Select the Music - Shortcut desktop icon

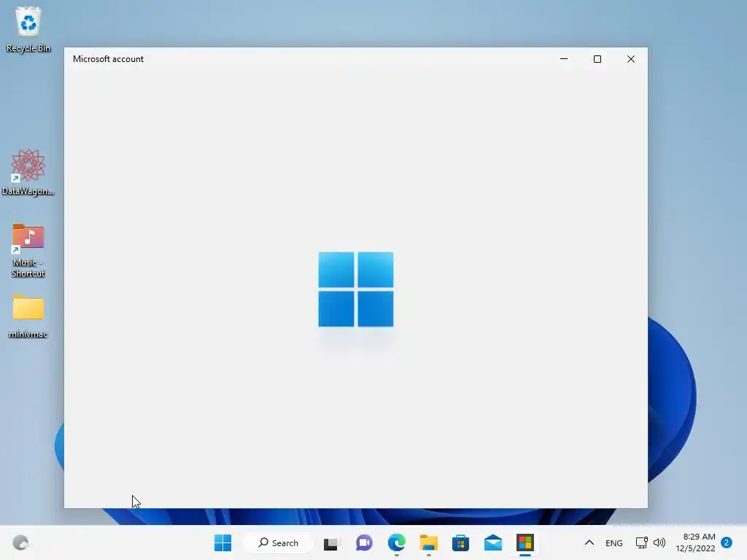point(28,251)
